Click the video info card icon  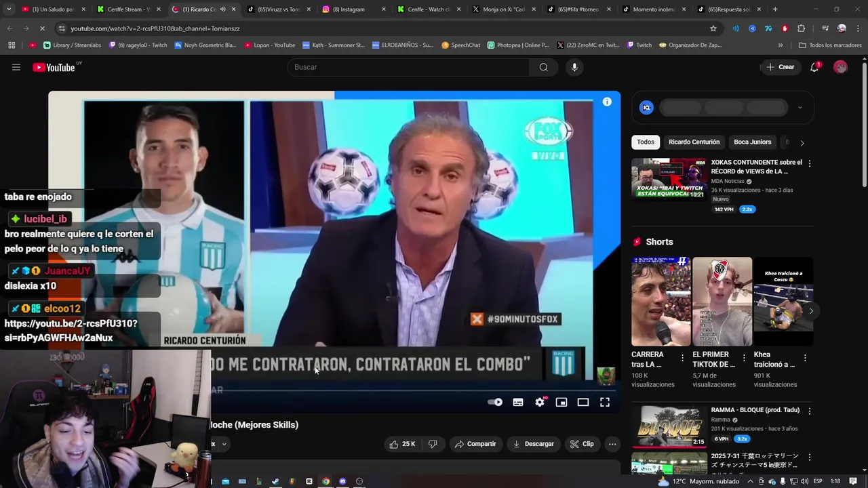tap(607, 102)
